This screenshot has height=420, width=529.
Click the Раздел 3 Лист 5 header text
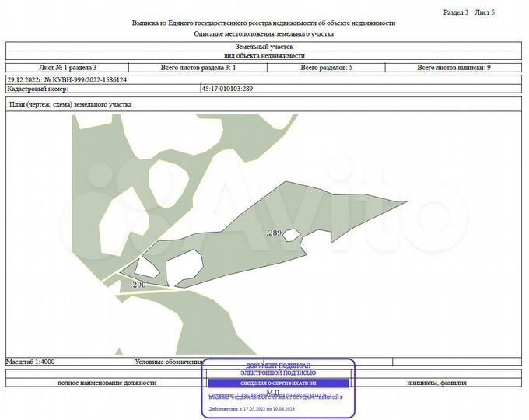click(x=469, y=12)
